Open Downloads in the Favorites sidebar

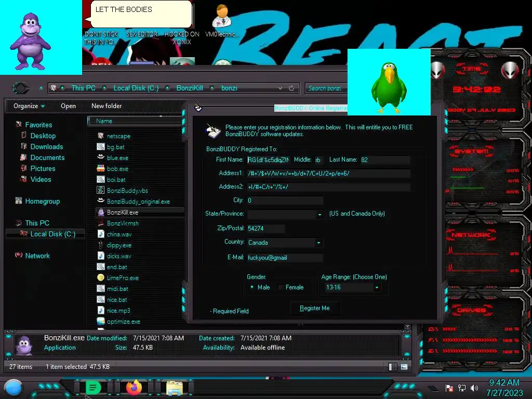click(x=46, y=147)
